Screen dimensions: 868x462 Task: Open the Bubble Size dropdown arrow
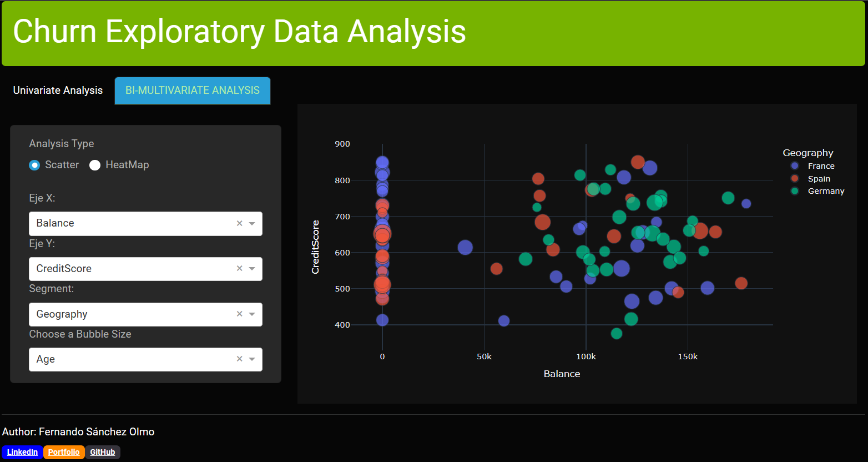(x=252, y=360)
